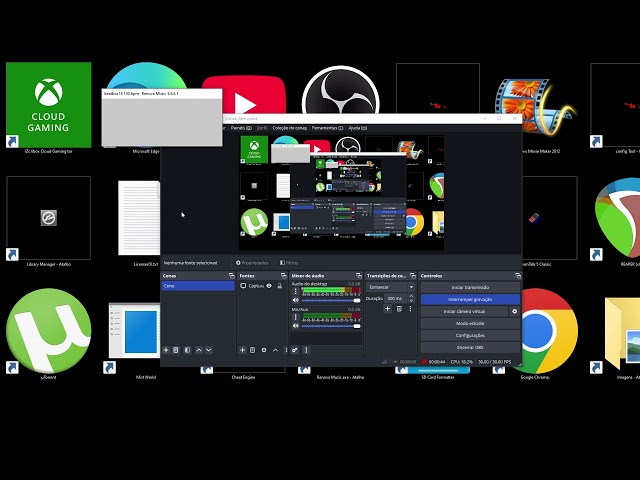The image size is (640, 480).
Task: Add a new source in Fontes toolbar
Action: [242, 350]
